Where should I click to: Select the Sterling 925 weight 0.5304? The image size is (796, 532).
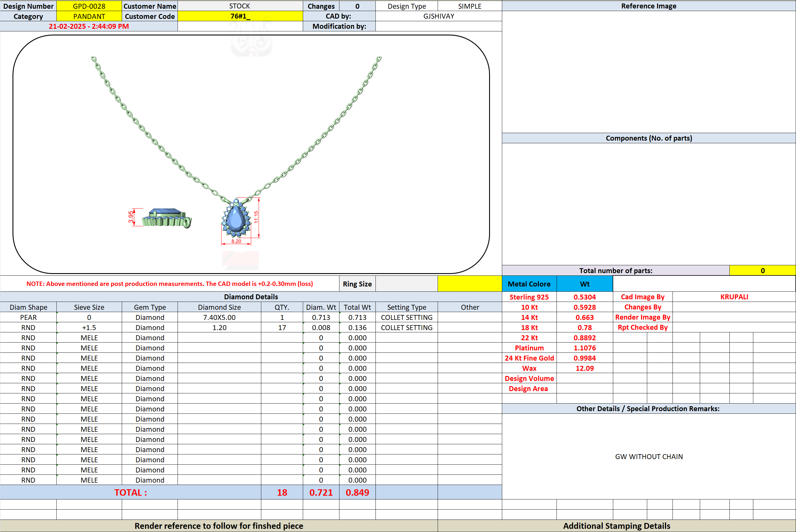click(585, 297)
